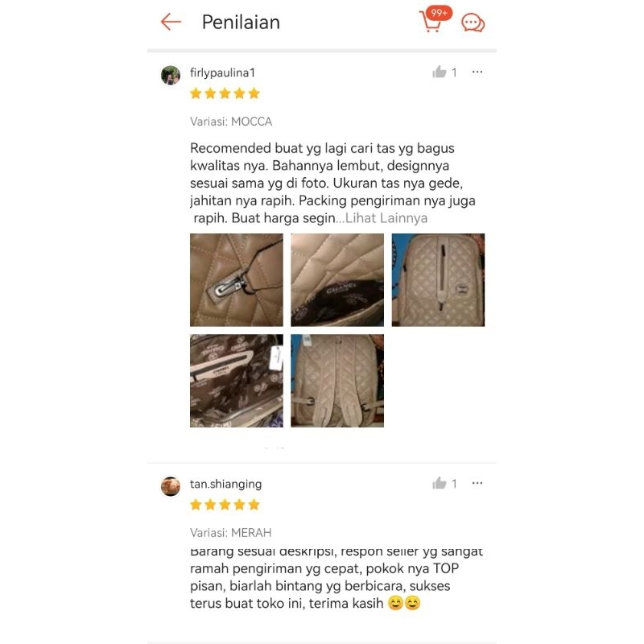The image size is (644, 644).
Task: View the zipper clasp close-up photo
Action: pos(237,280)
